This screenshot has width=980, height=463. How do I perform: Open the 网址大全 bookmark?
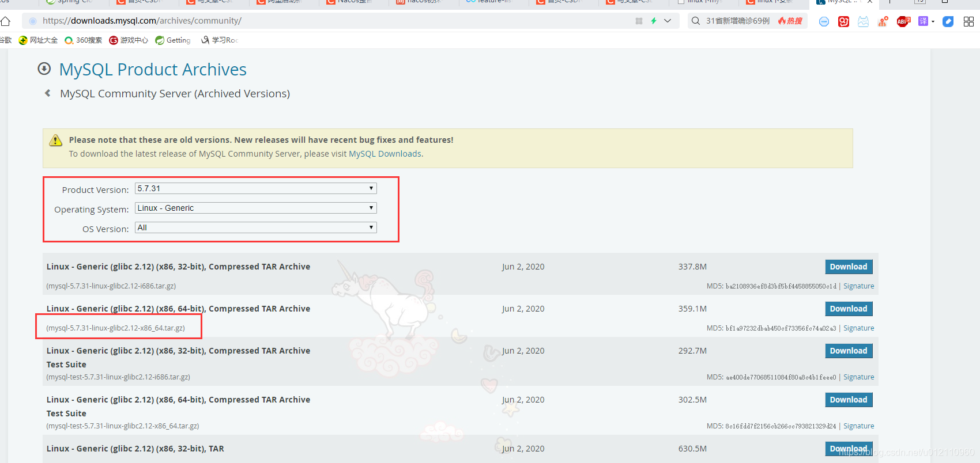click(38, 40)
